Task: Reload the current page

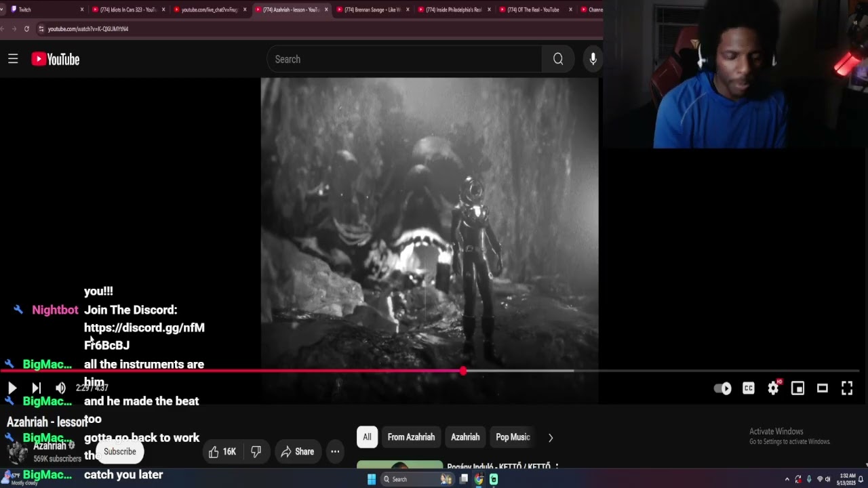Action: tap(26, 28)
